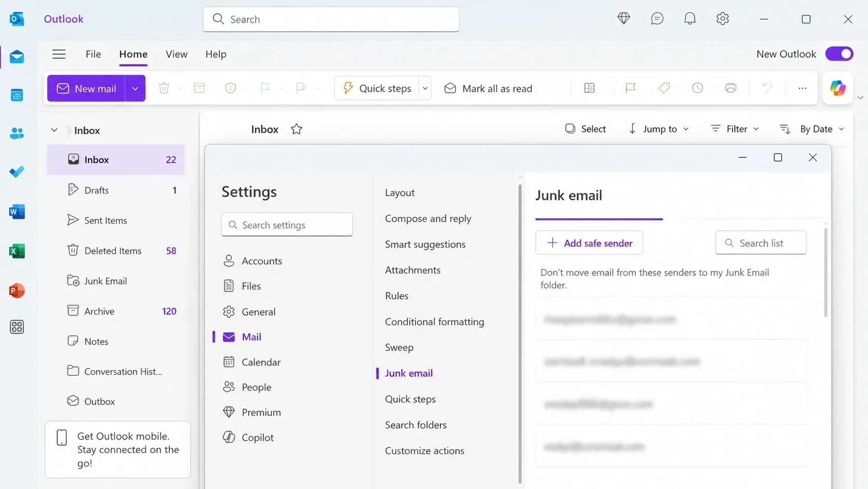The height and width of the screenshot is (489, 868).
Task: Open the feedback chat bubble icon
Action: coord(657,19)
